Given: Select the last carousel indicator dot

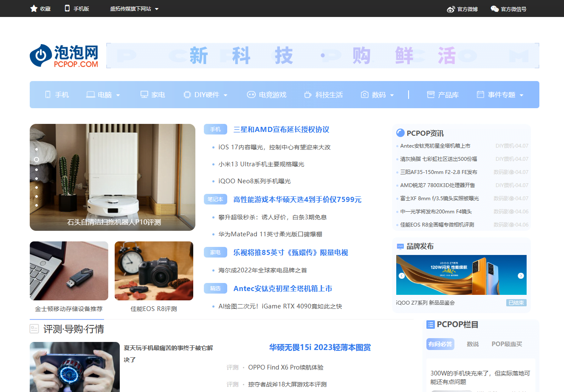Looking at the screenshot, I should pyautogui.click(x=37, y=205).
